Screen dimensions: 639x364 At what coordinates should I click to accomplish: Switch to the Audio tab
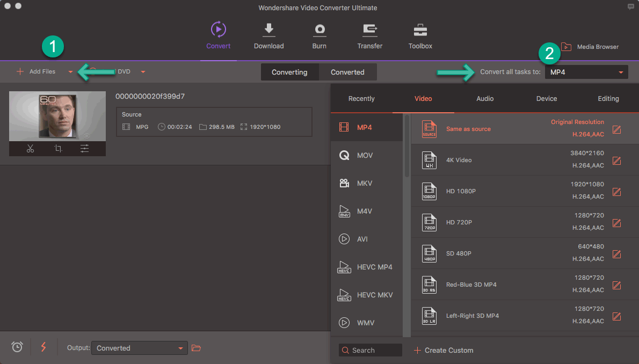tap(485, 99)
